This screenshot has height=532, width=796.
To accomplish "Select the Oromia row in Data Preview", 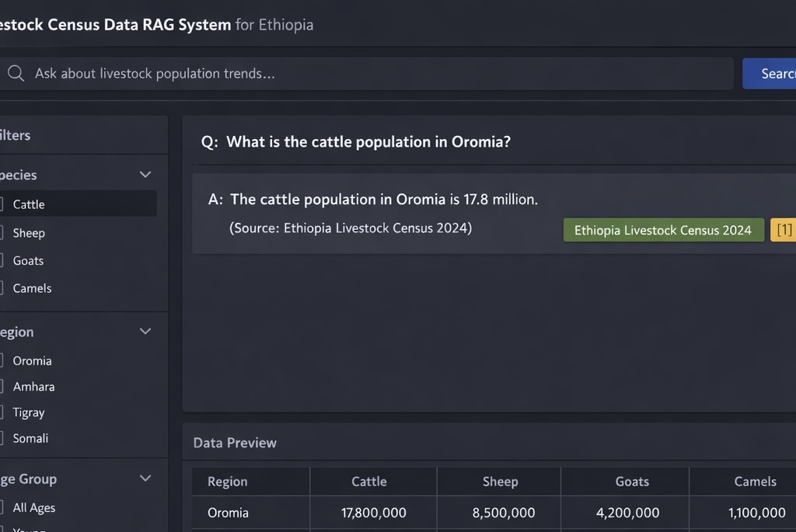I will pyautogui.click(x=228, y=513).
